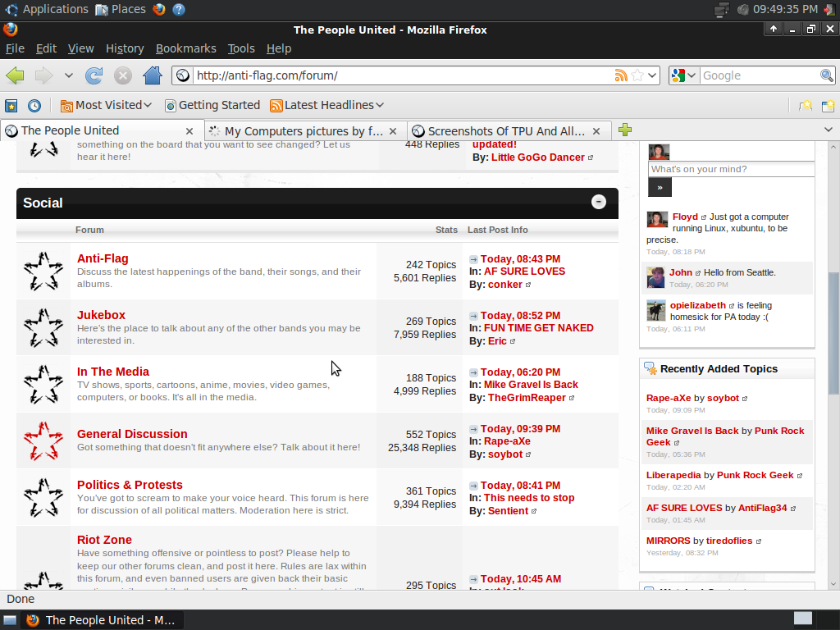Open the search engine selector dropdown

[683, 75]
